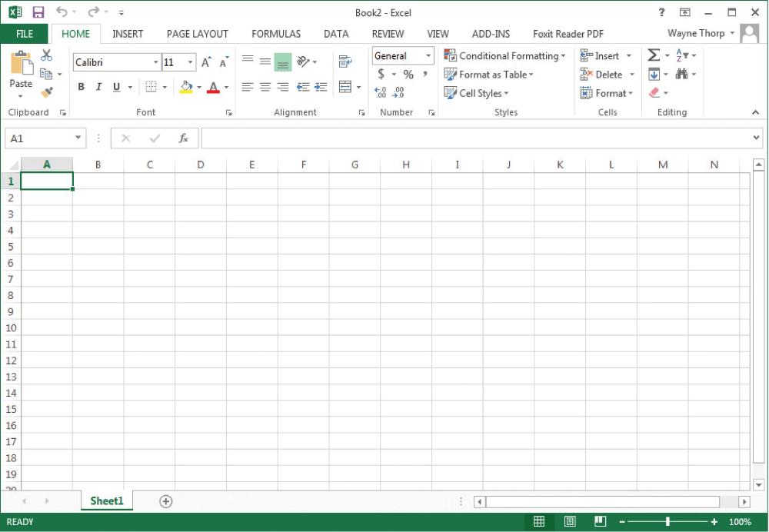769x532 pixels.
Task: Select the Italic formatting icon
Action: 98,87
